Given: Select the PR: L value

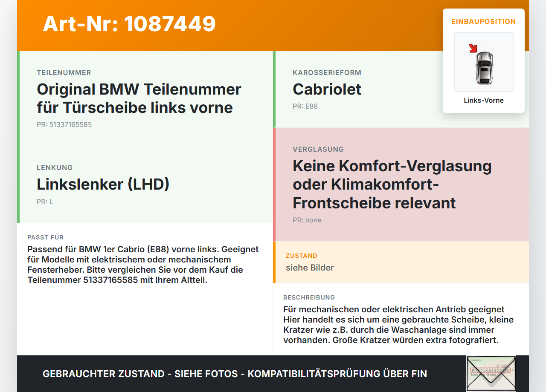Looking at the screenshot, I should (x=45, y=202).
